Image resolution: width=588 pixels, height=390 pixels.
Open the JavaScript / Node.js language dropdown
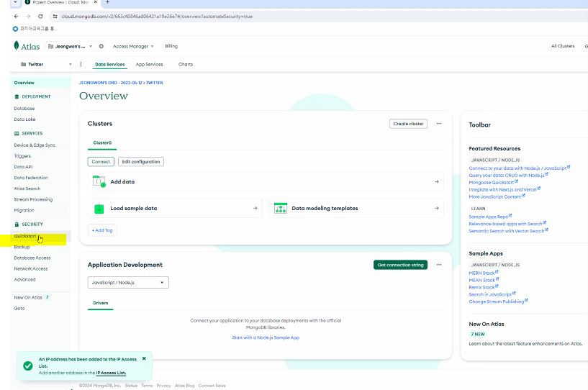click(x=128, y=282)
